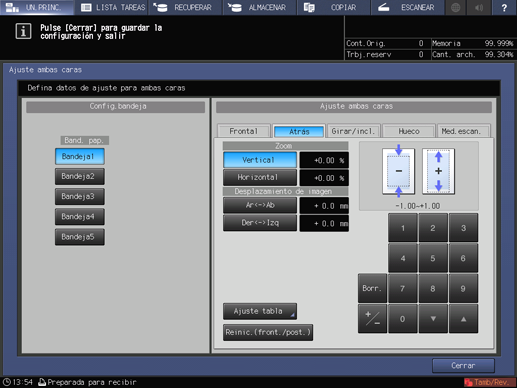
Task: Tap keypad number 0
Action: [403, 319]
